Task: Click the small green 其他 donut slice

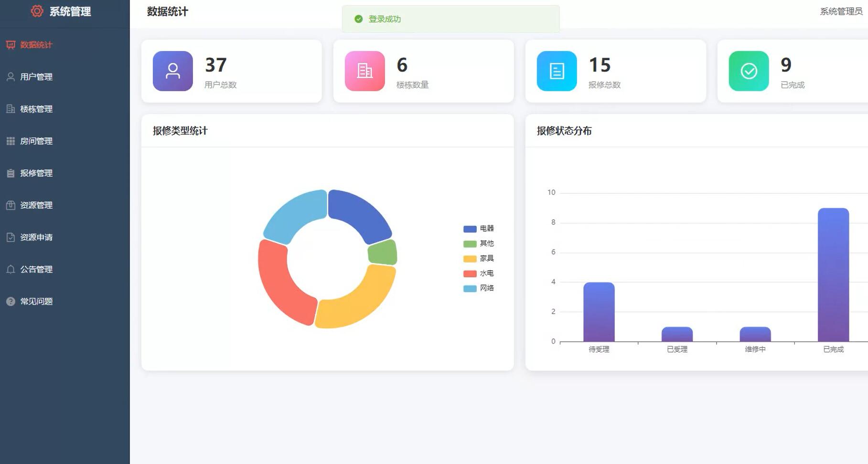Action: click(x=383, y=252)
